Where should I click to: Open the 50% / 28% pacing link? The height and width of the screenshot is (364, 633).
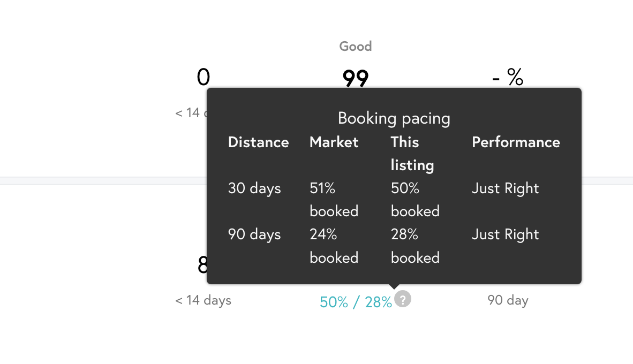(x=356, y=302)
